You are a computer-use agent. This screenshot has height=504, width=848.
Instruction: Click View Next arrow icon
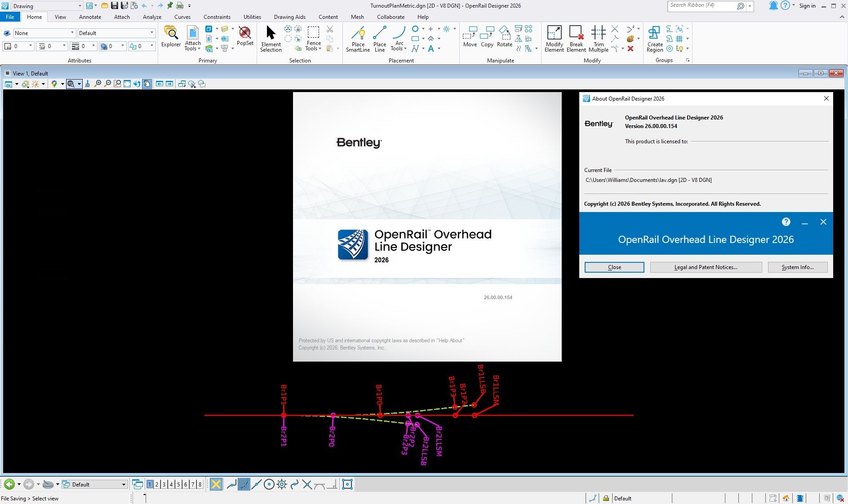pyautogui.click(x=169, y=84)
